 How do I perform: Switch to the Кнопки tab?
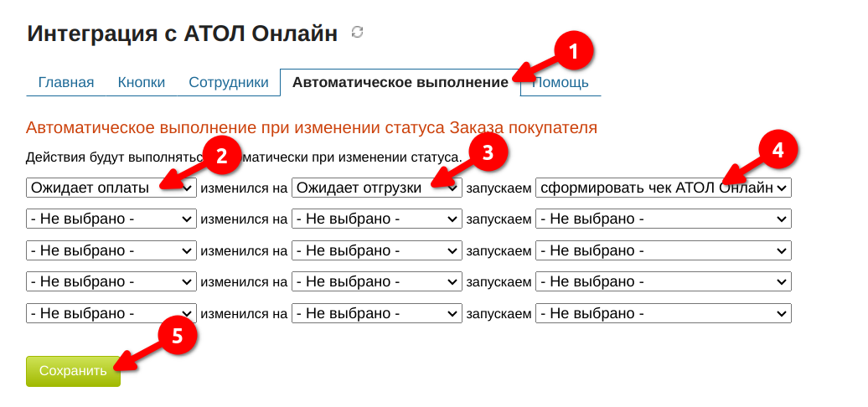(x=141, y=82)
